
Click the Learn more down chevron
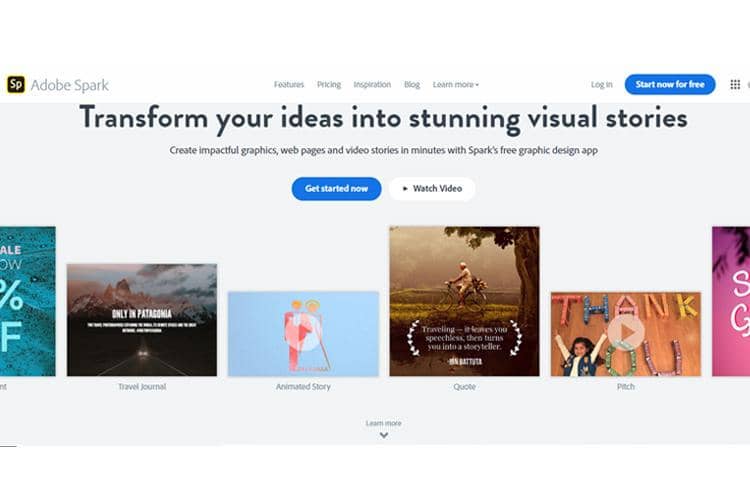coord(383,435)
